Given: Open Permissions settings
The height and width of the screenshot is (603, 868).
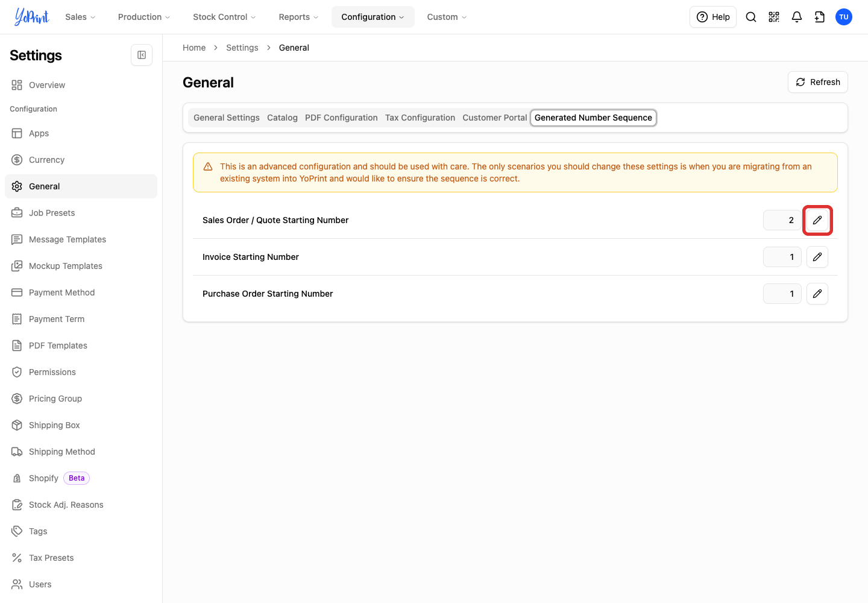Looking at the screenshot, I should 81,372.
